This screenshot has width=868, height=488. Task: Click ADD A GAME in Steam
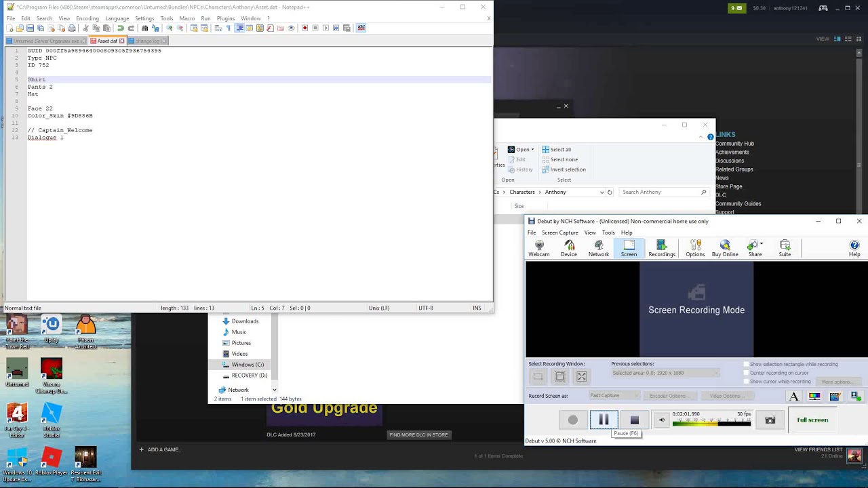point(161,449)
